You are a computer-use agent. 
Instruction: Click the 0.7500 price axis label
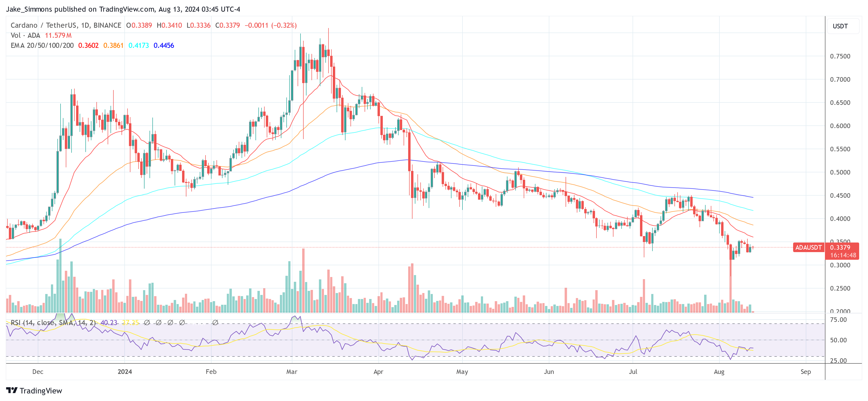[x=840, y=56]
